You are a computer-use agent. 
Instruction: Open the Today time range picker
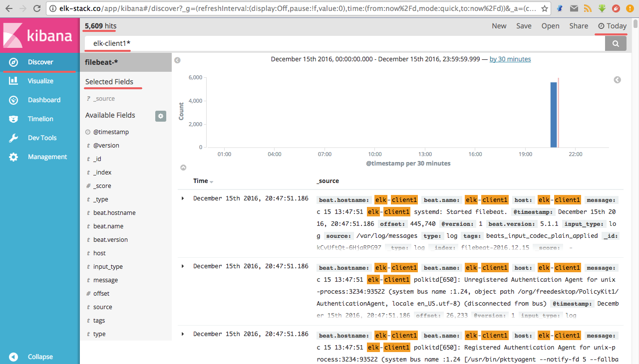click(x=612, y=25)
